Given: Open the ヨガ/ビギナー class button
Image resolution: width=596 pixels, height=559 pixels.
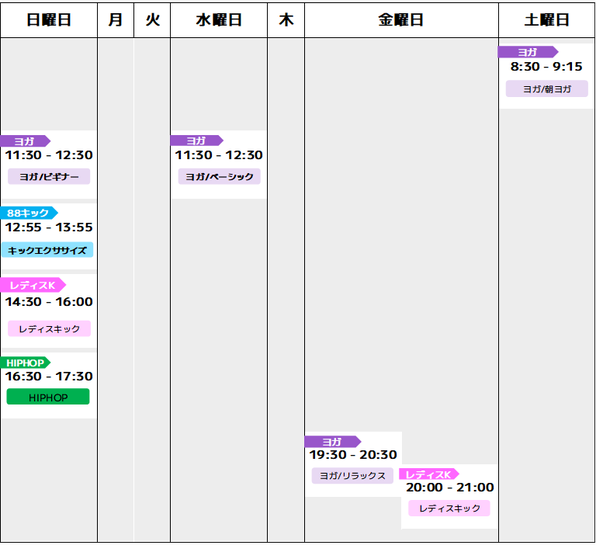Looking at the screenshot, I should pyautogui.click(x=49, y=176).
